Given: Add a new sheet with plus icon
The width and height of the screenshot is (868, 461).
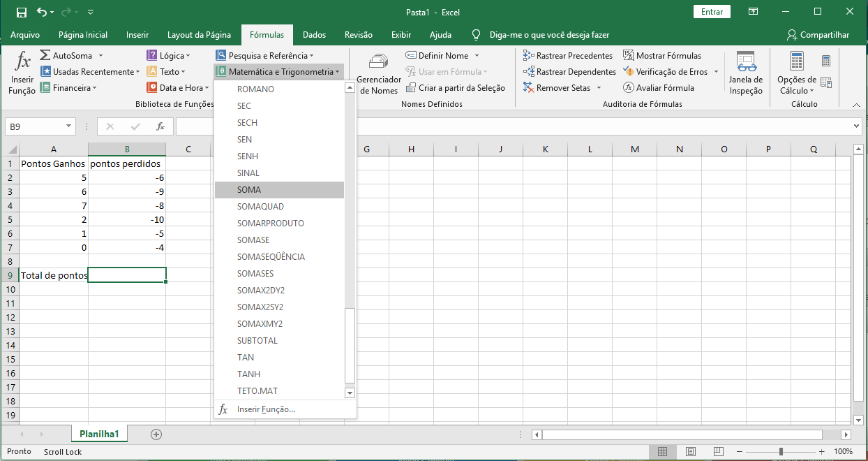Looking at the screenshot, I should click(x=156, y=434).
